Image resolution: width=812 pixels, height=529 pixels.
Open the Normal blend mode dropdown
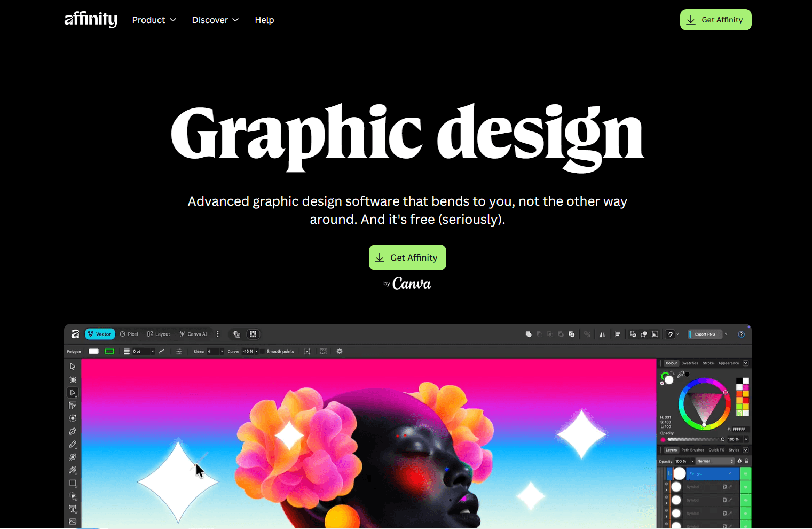(715, 461)
